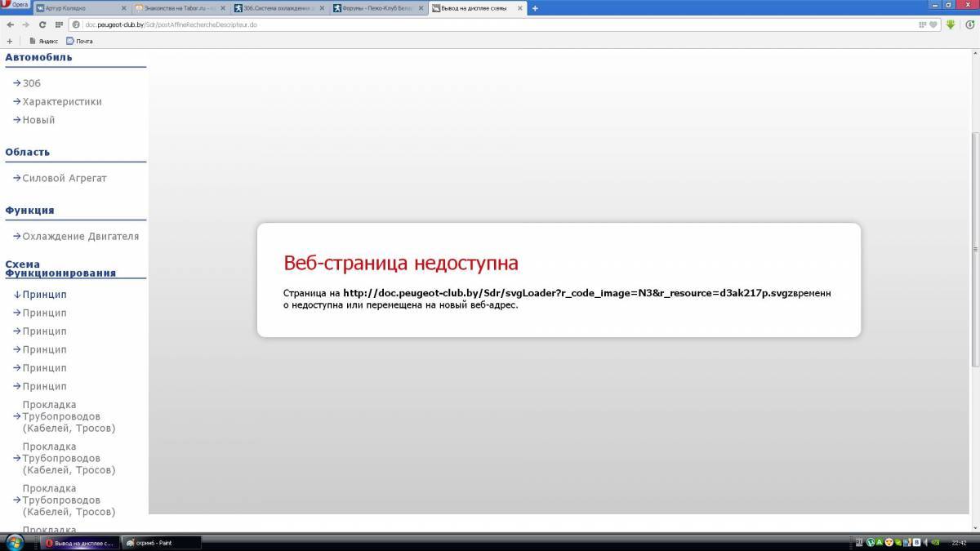Open the Speed Dial grid icon
Screen dimensions: 980x551
[59, 24]
